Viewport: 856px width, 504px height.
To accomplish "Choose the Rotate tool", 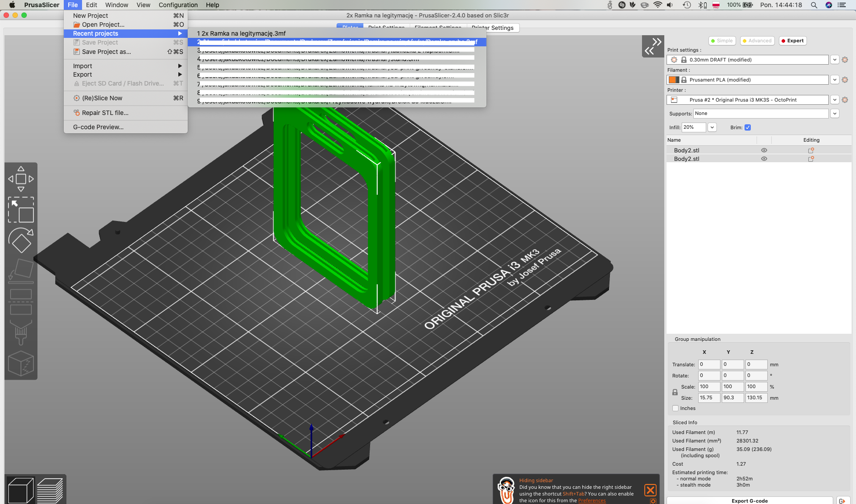I will [21, 241].
